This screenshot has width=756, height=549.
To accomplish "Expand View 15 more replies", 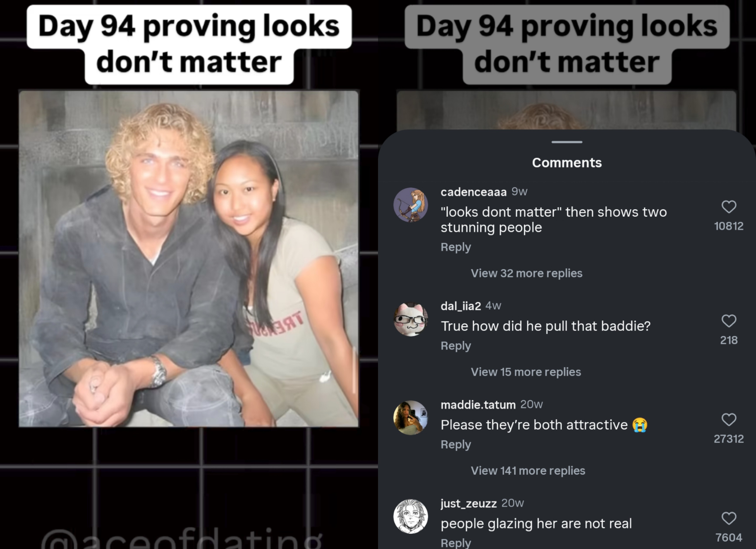I will 526,372.
